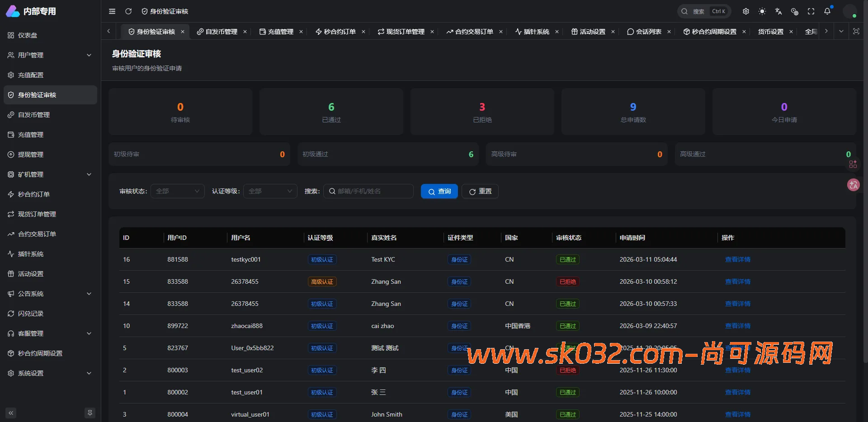Open the 审核状态 filter dropdown
The image size is (868, 422).
point(177,191)
